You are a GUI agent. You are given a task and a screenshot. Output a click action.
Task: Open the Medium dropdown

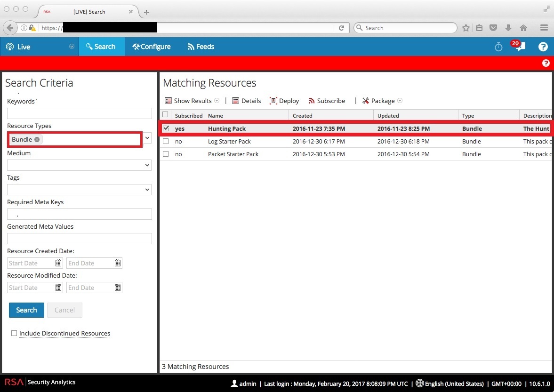pyautogui.click(x=79, y=165)
